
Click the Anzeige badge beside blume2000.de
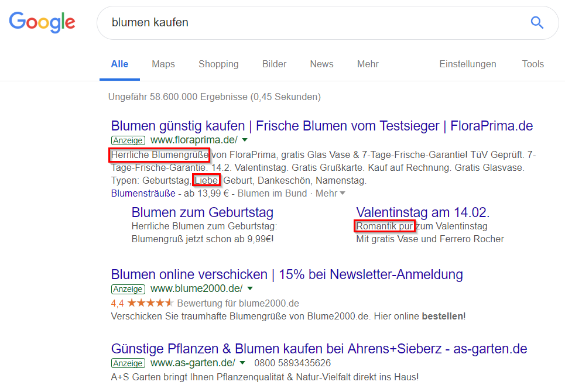[x=128, y=289]
